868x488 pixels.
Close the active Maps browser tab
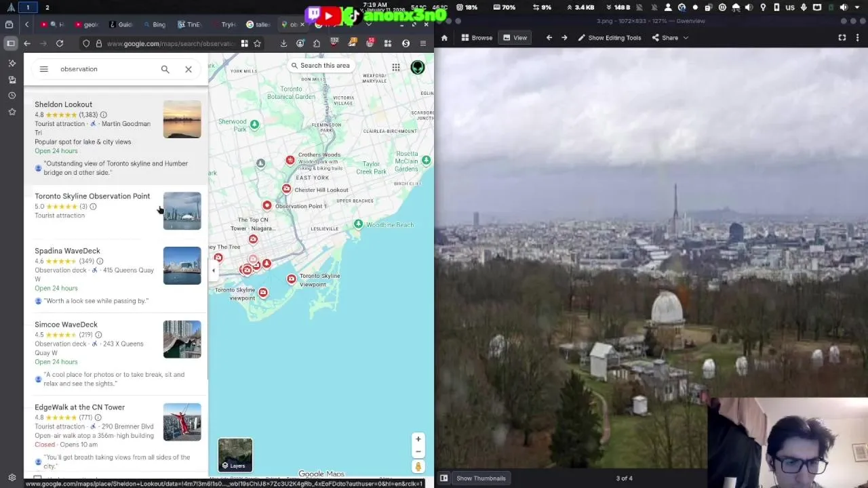(303, 24)
